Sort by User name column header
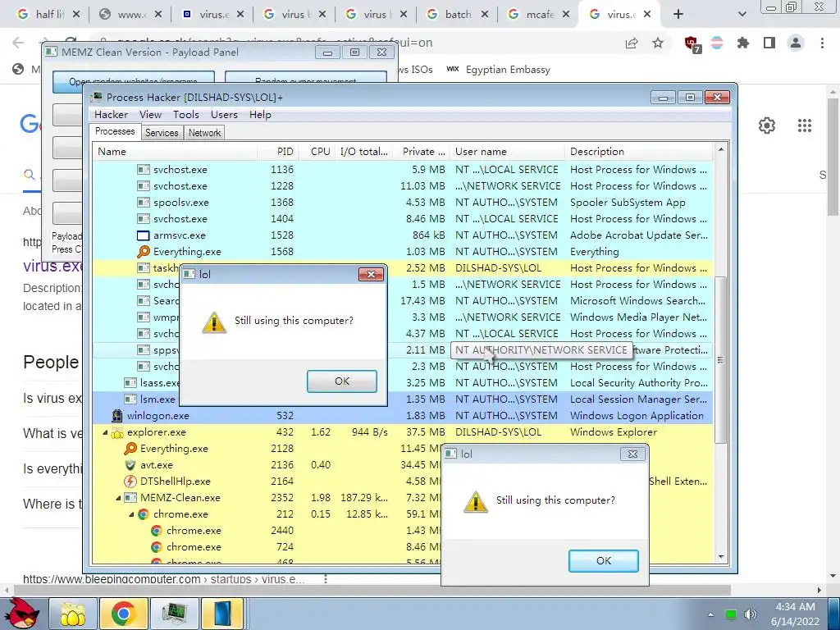This screenshot has width=840, height=630. point(507,152)
